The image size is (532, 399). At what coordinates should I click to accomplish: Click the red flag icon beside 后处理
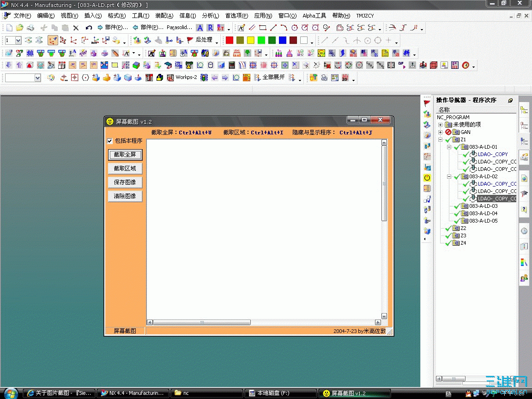190,40
